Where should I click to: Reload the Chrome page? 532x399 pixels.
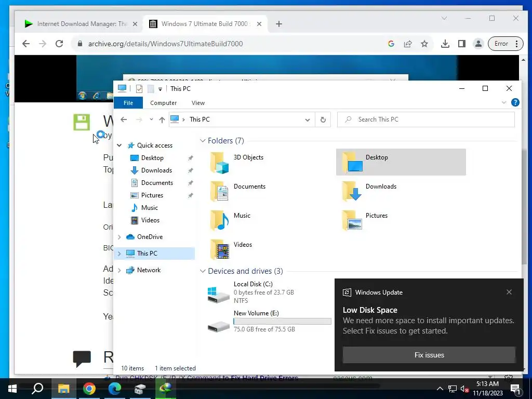coord(59,44)
